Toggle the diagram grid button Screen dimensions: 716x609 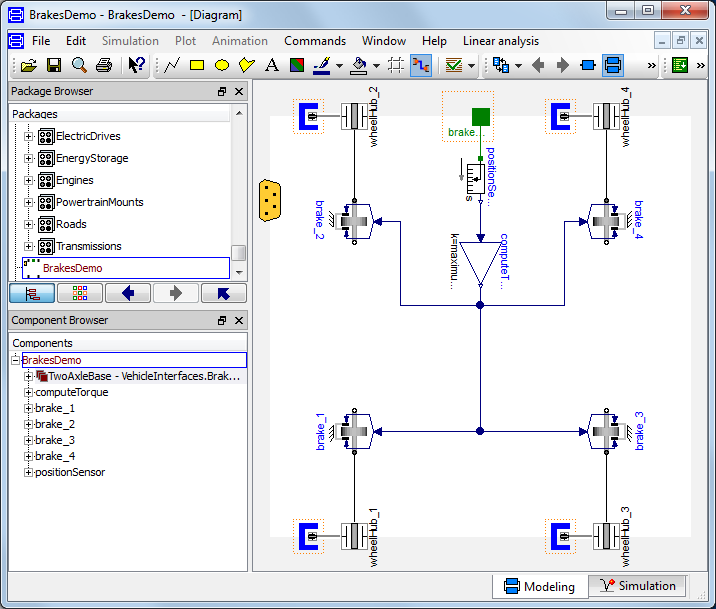point(396,66)
